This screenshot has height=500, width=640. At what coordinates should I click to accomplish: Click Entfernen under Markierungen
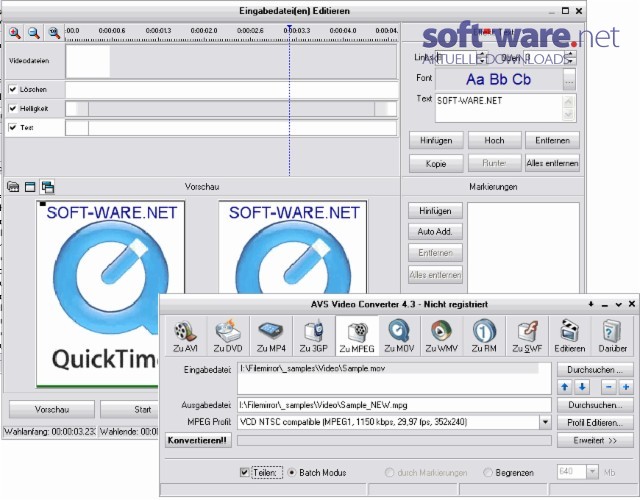(x=435, y=253)
